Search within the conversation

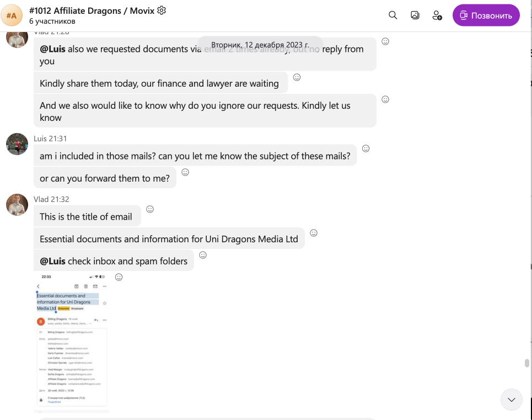click(393, 15)
